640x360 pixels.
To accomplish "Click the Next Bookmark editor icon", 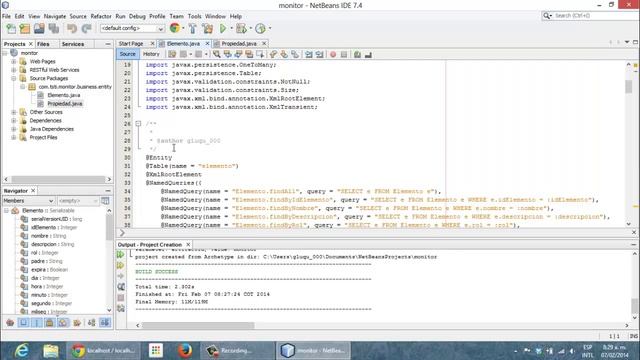I will click(284, 54).
